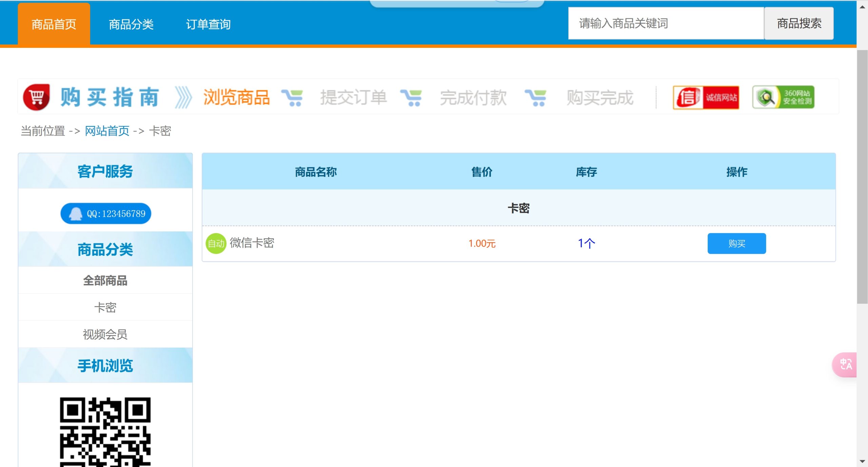
Task: Open the 订单查询 tab
Action: pyautogui.click(x=208, y=24)
